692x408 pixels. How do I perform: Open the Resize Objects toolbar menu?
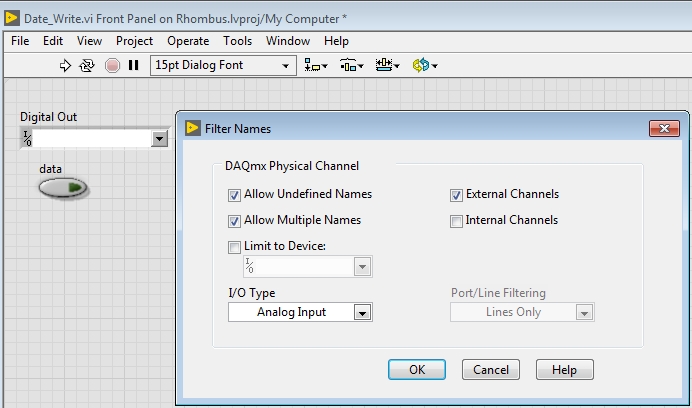[x=387, y=65]
